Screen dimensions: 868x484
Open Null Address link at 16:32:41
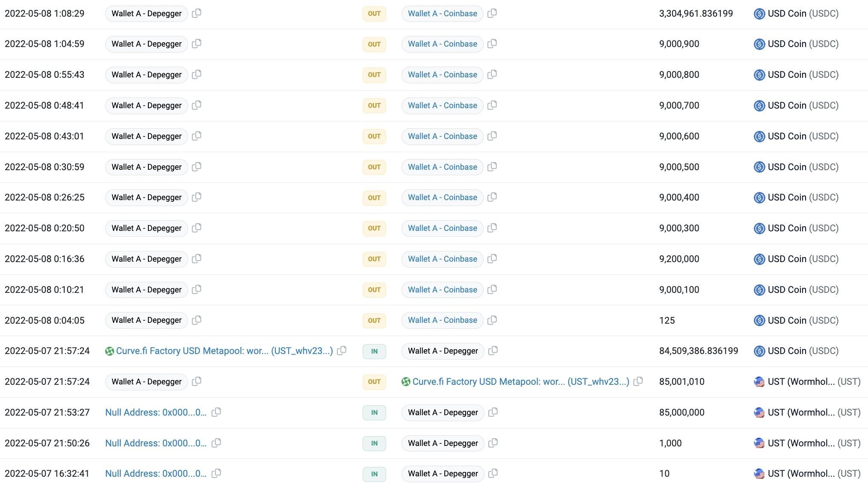pos(156,473)
